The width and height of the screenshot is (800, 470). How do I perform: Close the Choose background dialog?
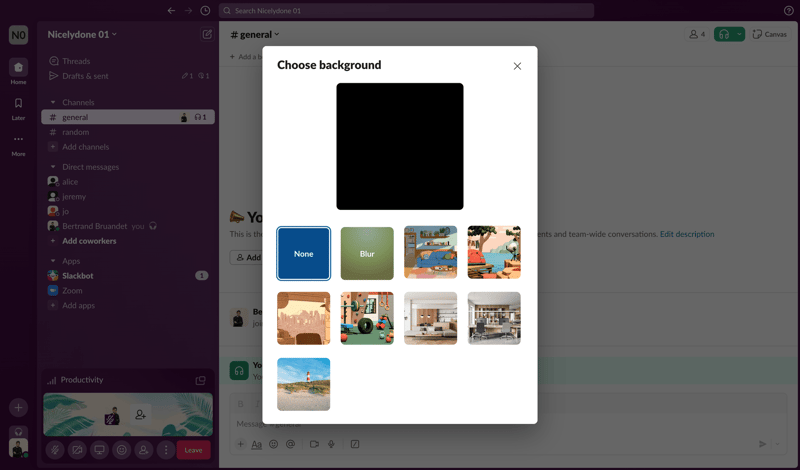(x=517, y=66)
